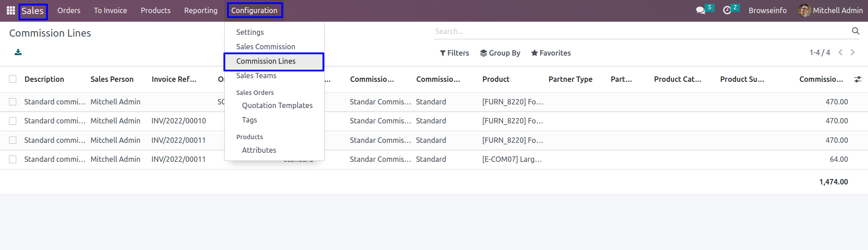868x250 pixels.
Task: Click the search magnifier icon
Action: [x=855, y=31]
